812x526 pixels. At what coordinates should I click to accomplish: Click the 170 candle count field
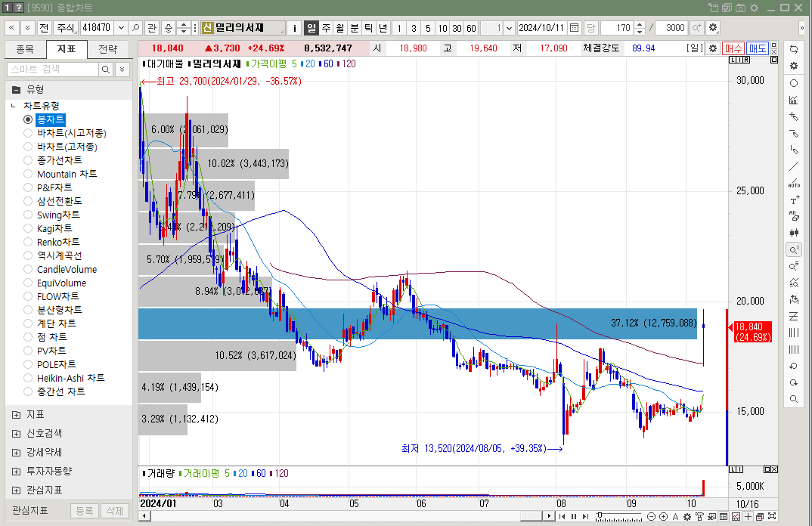(617, 28)
